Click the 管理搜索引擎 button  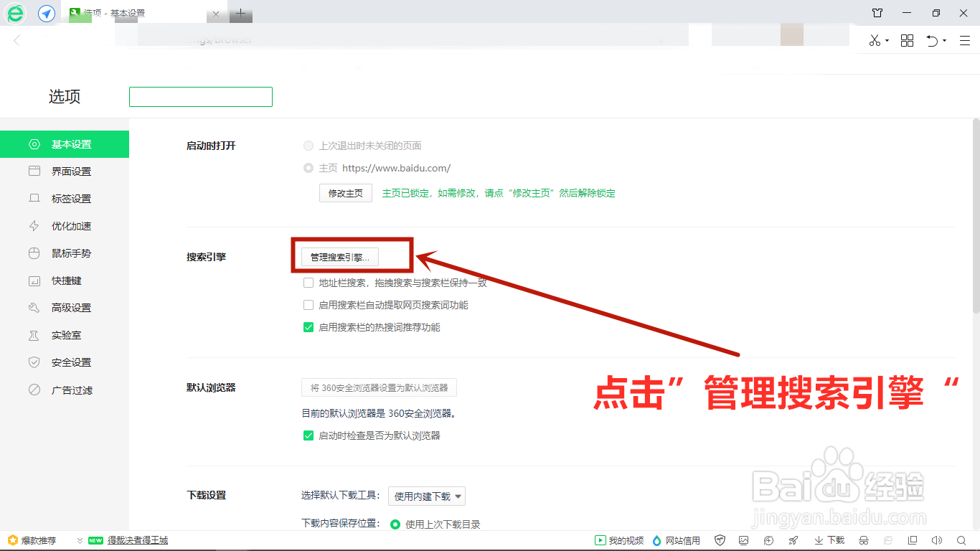click(x=341, y=256)
